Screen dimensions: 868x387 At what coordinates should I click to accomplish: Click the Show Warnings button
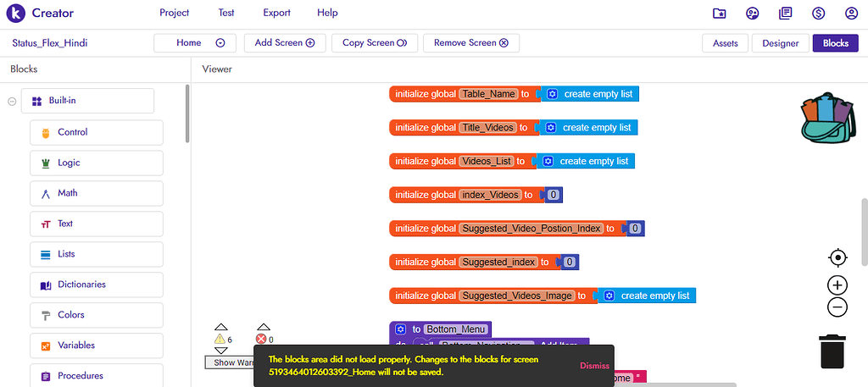tap(230, 362)
